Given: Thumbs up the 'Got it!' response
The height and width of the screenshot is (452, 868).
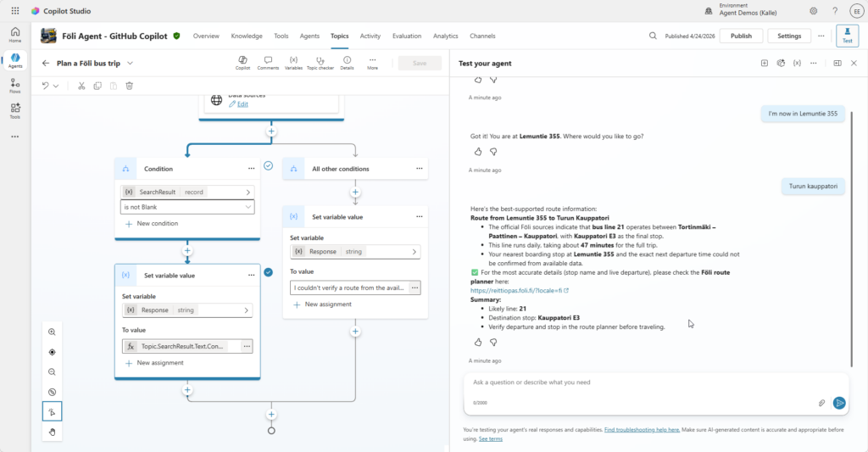Looking at the screenshot, I should (478, 152).
